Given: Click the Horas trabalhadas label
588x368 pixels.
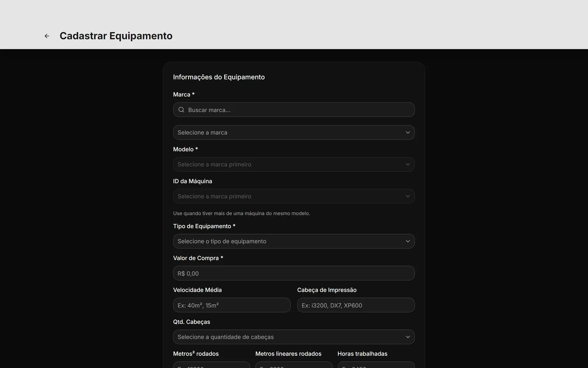Looking at the screenshot, I should tap(362, 354).
